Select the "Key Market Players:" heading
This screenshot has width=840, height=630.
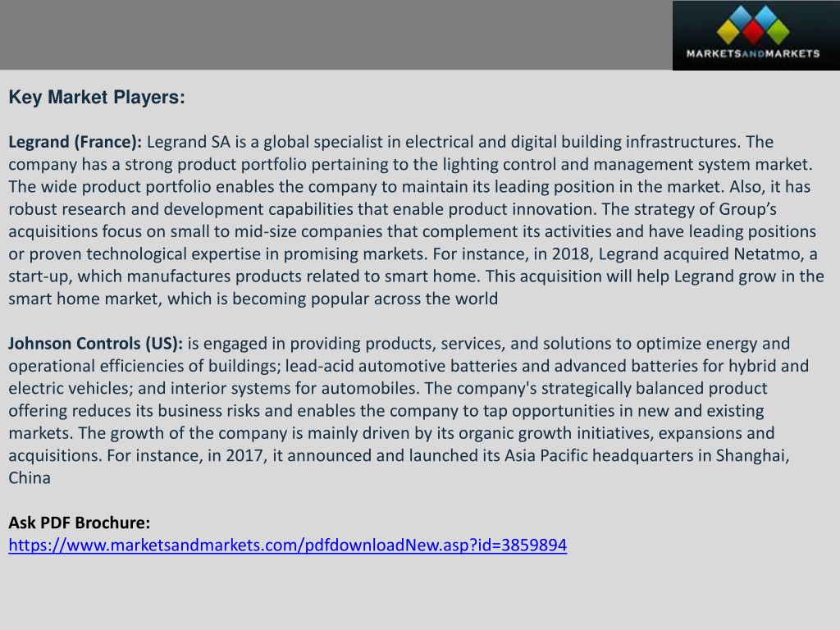(97, 97)
